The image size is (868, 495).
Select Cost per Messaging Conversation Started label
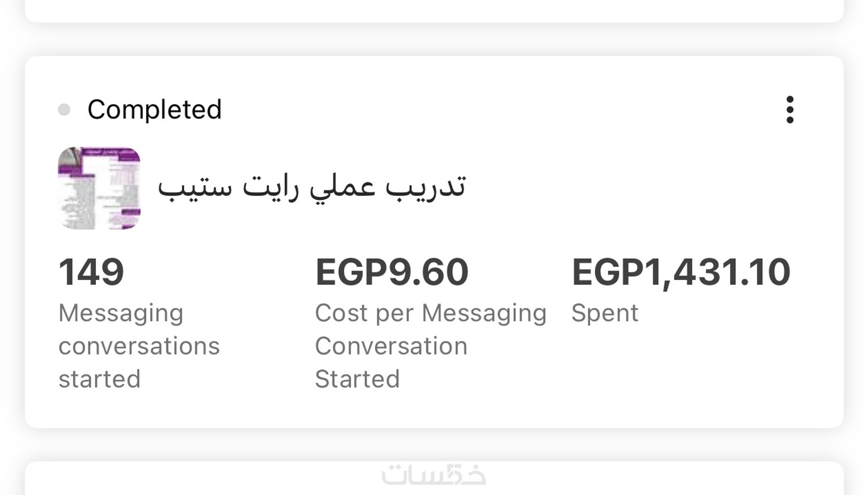[x=430, y=313]
